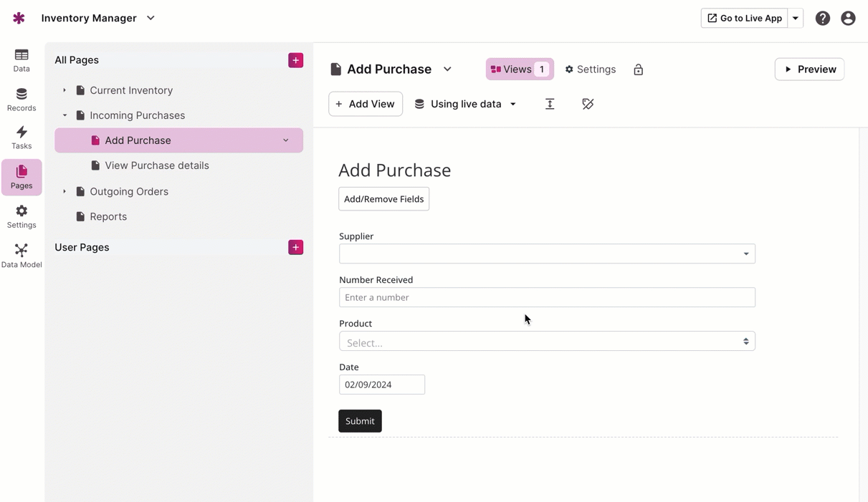This screenshot has width=868, height=502.
Task: Open the Product select dropdown
Action: coord(546,342)
